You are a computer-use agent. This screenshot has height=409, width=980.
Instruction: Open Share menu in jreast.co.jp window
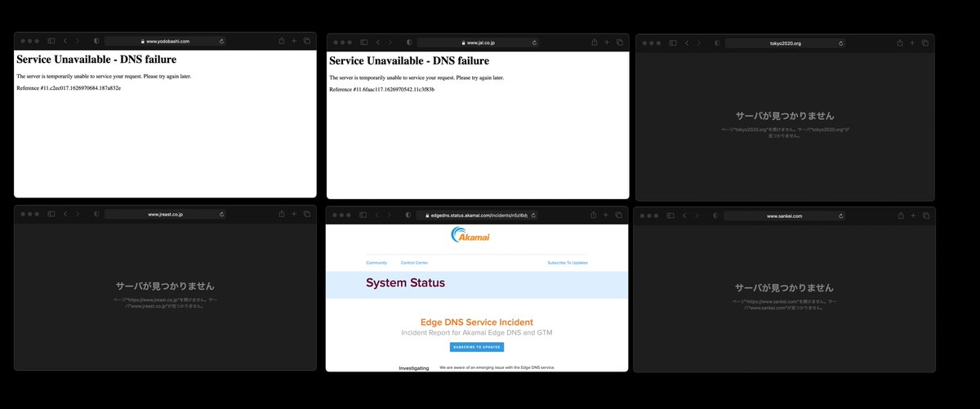click(x=282, y=214)
